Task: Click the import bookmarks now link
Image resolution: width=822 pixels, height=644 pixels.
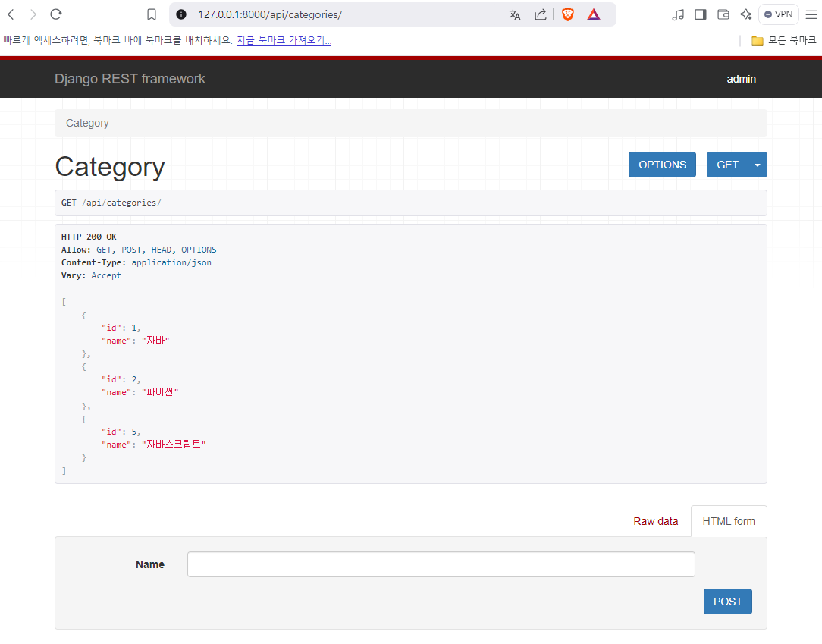Action: click(284, 40)
